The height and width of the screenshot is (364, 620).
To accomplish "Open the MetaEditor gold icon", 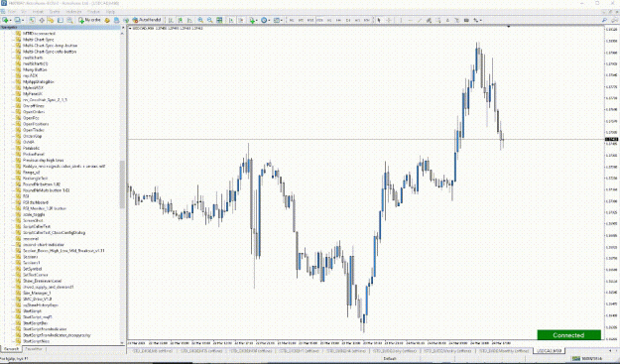I will pyautogui.click(x=107, y=20).
